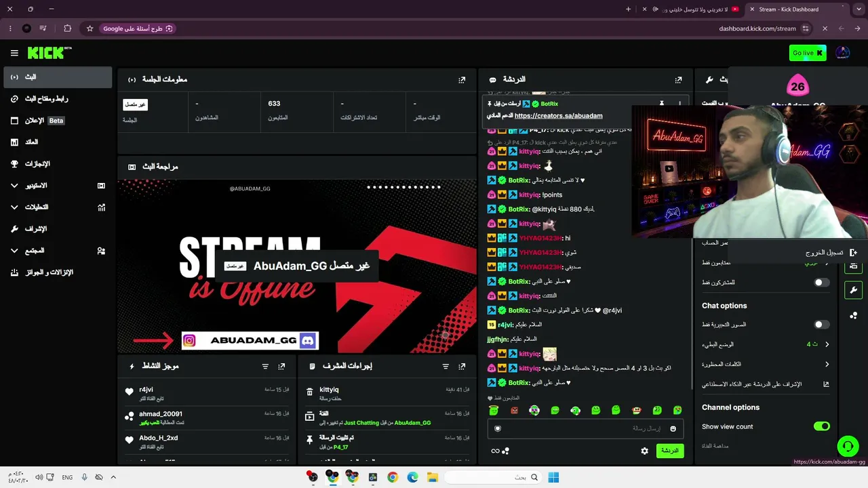Insert the red angry emote

tap(514, 410)
